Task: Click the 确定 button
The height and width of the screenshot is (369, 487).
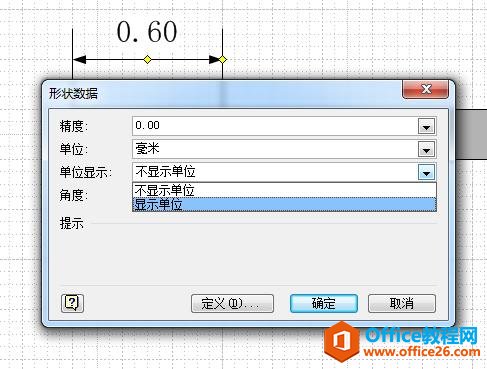Action: (324, 303)
